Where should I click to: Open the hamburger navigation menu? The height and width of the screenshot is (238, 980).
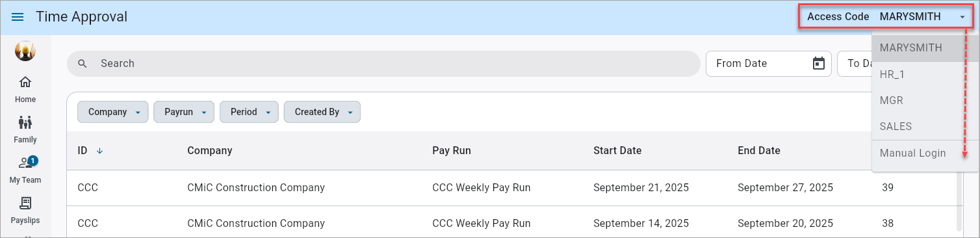pos(18,17)
